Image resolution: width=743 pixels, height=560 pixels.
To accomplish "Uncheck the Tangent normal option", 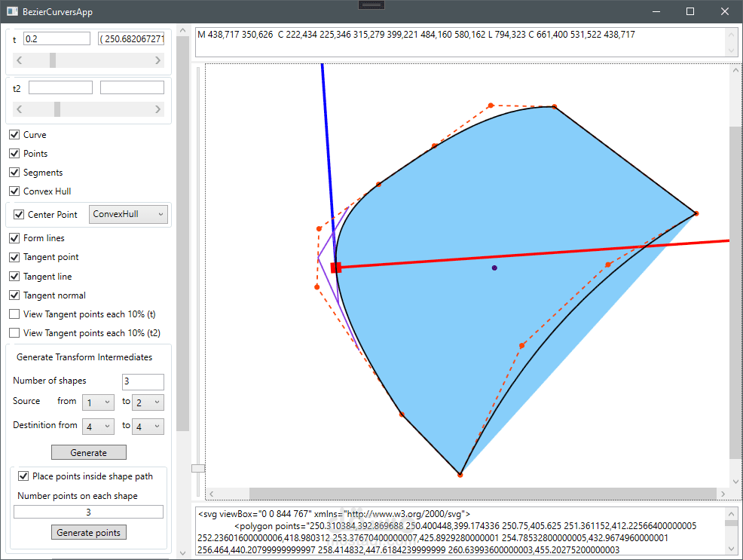I will (x=14, y=295).
